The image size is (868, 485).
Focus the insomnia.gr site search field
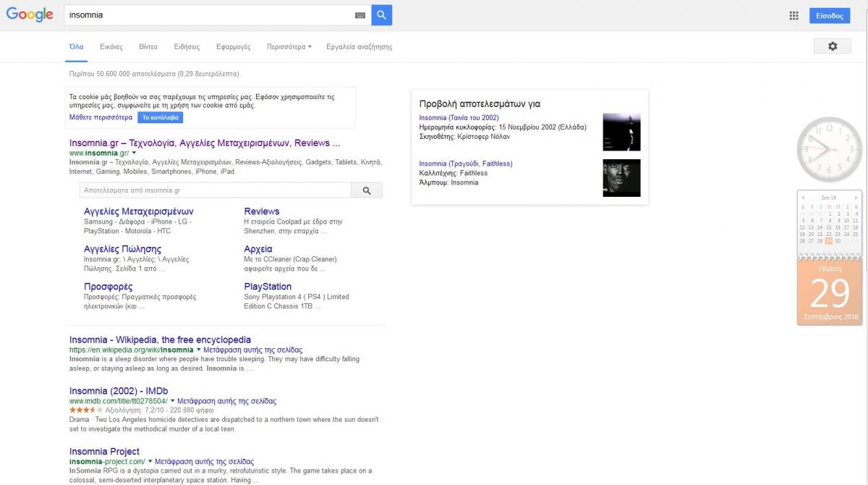tap(216, 190)
